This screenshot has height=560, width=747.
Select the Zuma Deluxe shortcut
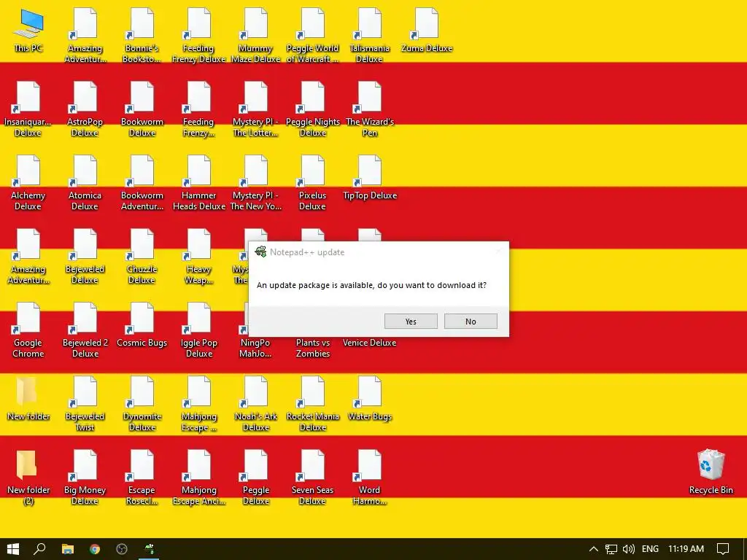426,31
